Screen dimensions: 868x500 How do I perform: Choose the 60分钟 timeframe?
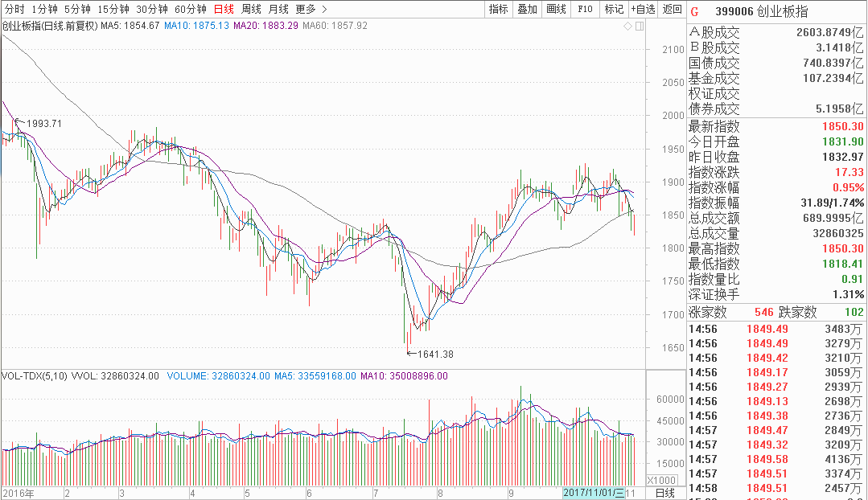point(191,10)
